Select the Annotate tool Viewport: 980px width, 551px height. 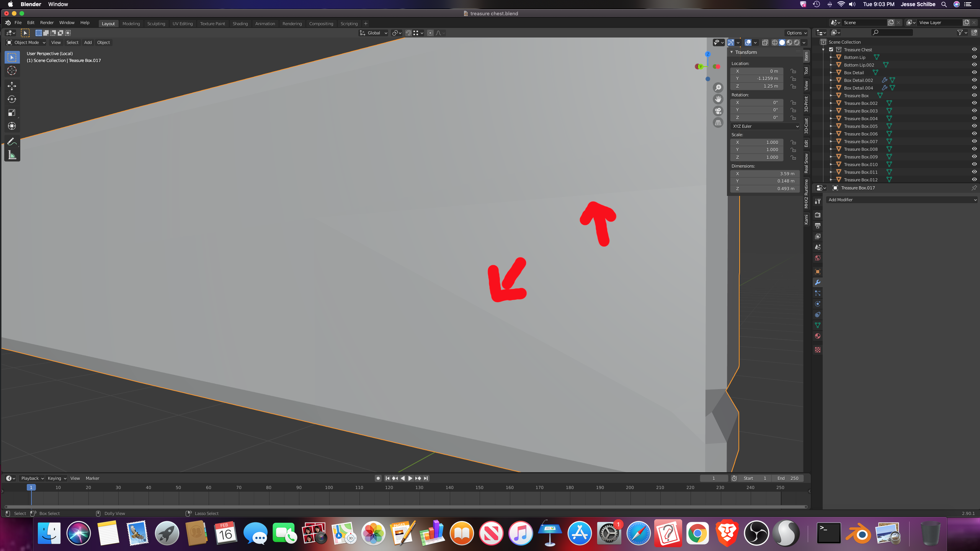(12, 142)
